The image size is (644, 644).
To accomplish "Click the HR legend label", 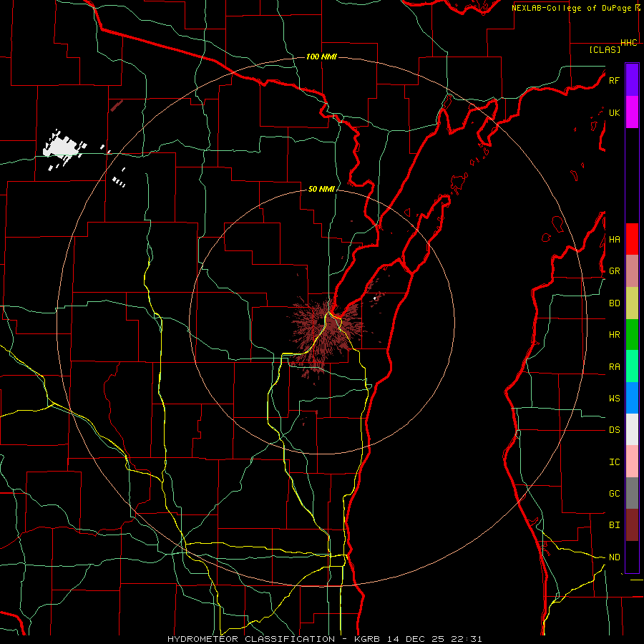I will pos(614,335).
